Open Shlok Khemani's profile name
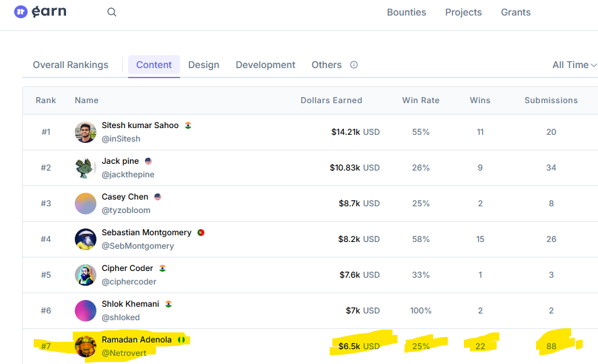The image size is (598, 364). point(130,304)
